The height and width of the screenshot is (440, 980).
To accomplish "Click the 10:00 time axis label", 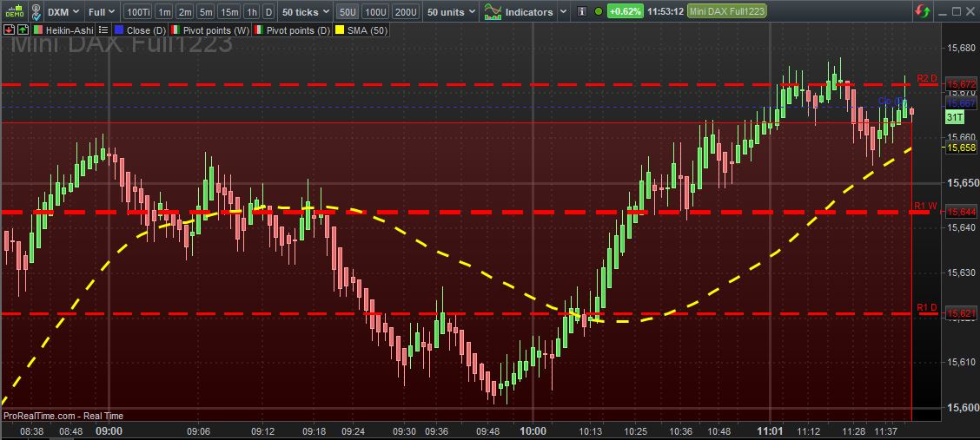I will point(533,431).
